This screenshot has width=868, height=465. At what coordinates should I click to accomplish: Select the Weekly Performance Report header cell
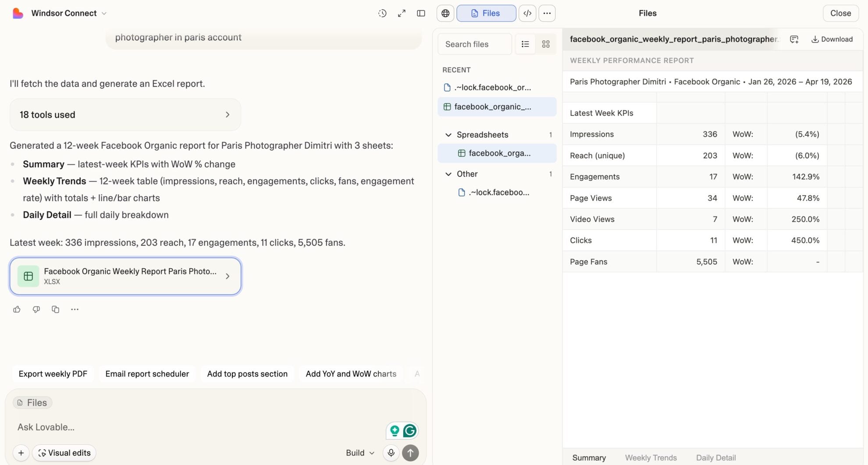click(713, 60)
